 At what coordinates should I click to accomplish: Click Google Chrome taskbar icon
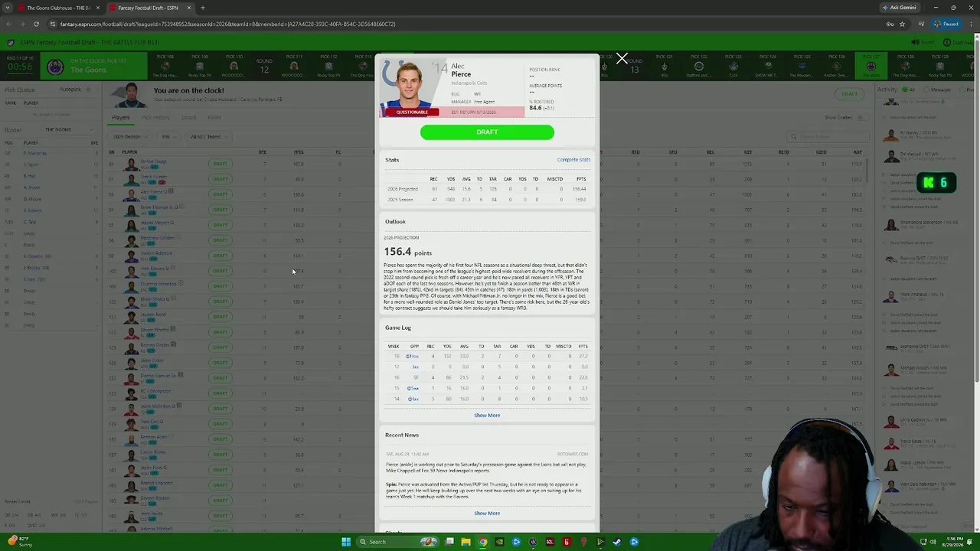pos(482,542)
